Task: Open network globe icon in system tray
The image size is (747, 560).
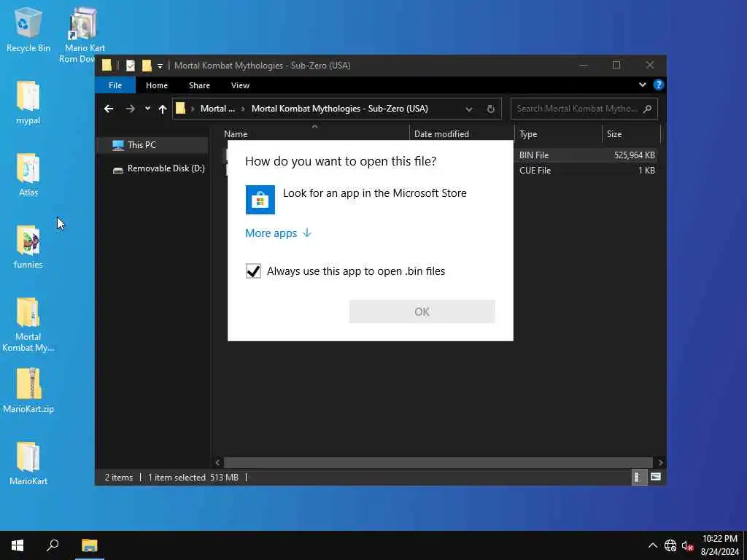Action: [670, 545]
